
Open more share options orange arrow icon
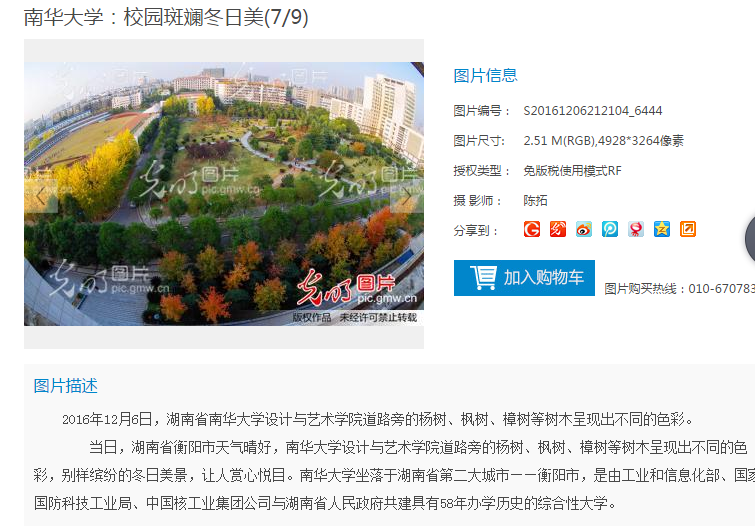point(688,229)
